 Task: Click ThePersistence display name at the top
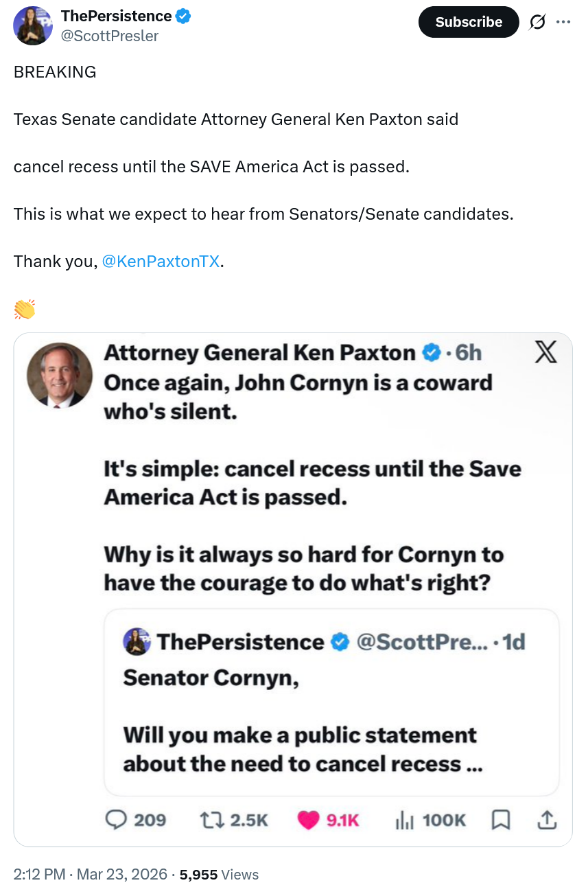point(116,16)
